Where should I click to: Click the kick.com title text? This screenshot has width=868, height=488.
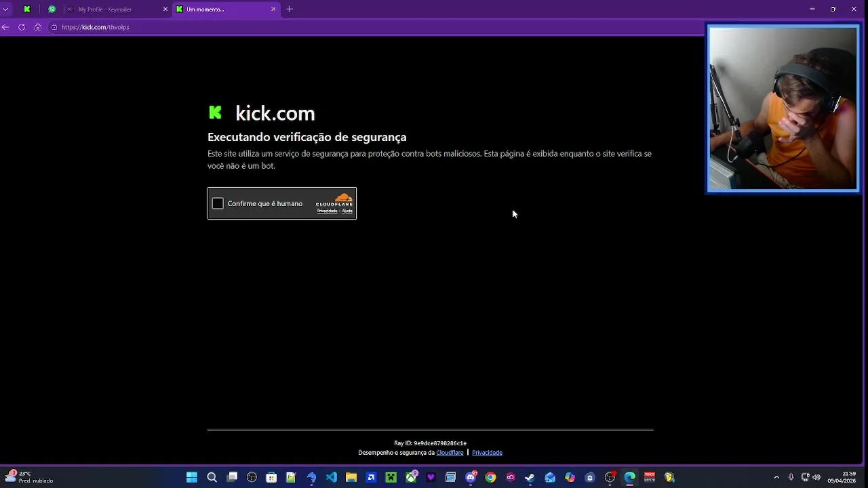click(275, 113)
